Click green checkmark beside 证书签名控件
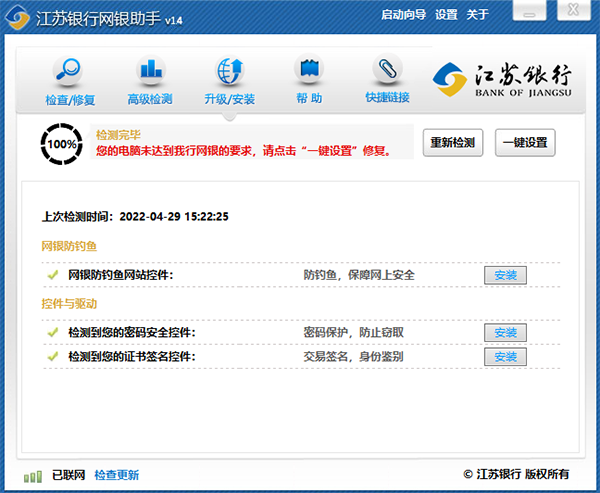 pyautogui.click(x=53, y=356)
